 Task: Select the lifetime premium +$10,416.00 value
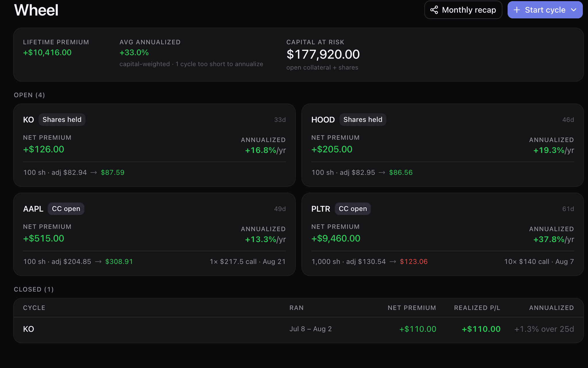(47, 53)
